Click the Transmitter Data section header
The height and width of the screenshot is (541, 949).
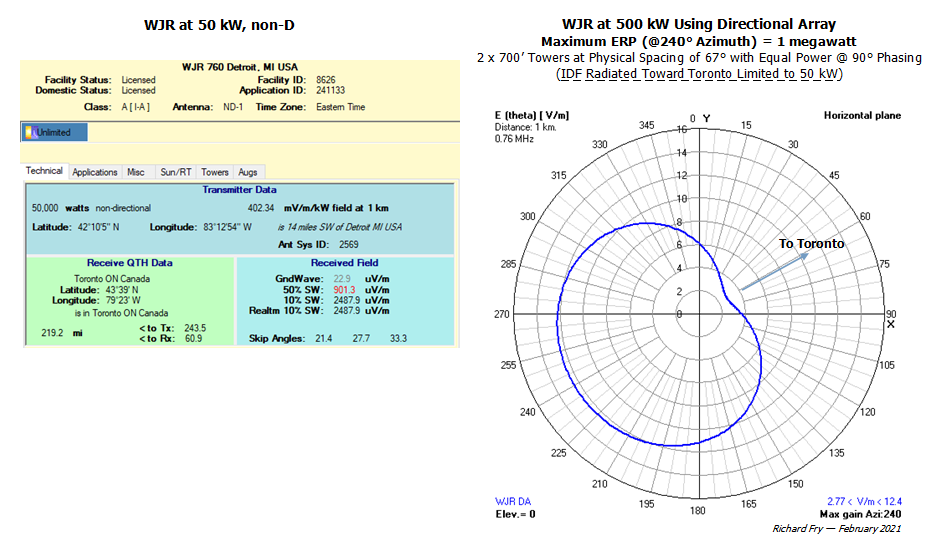[239, 190]
